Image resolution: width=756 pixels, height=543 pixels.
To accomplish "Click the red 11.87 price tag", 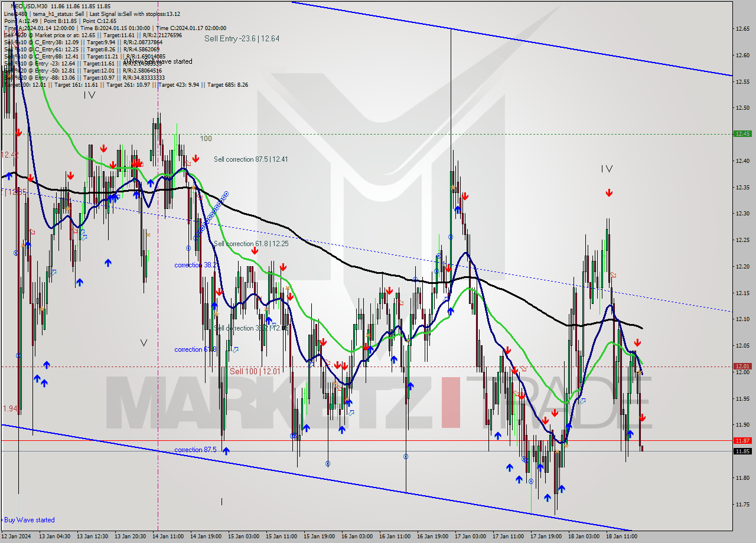I will click(742, 440).
